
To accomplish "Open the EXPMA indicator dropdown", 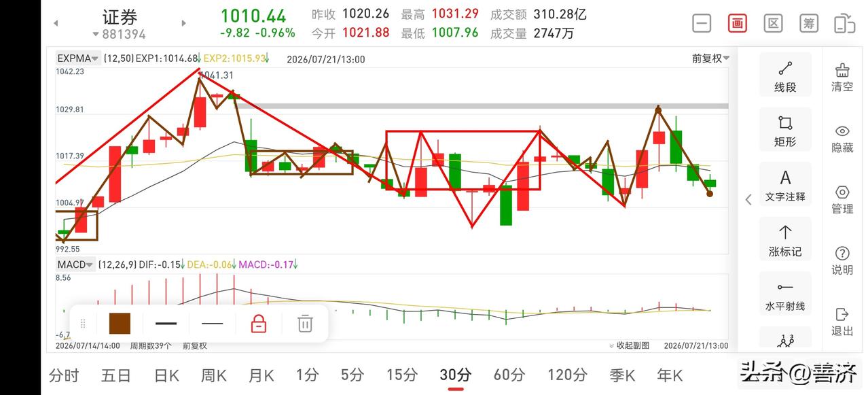I will [x=79, y=58].
